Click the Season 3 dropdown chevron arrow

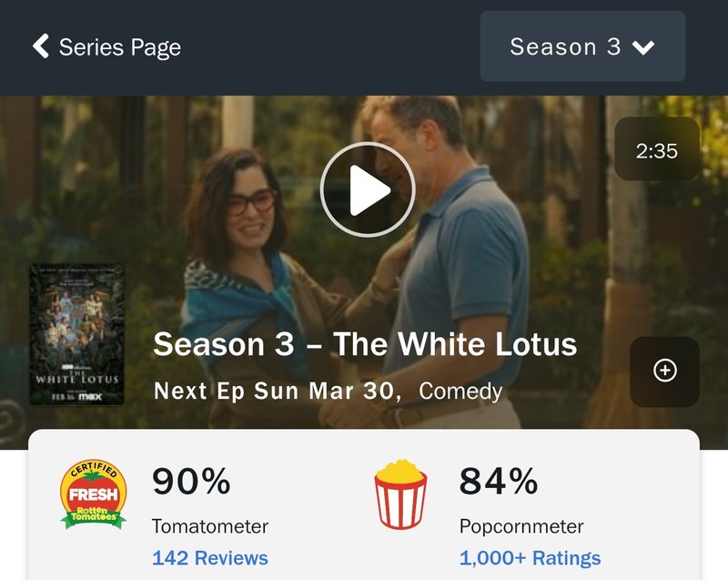point(643,47)
